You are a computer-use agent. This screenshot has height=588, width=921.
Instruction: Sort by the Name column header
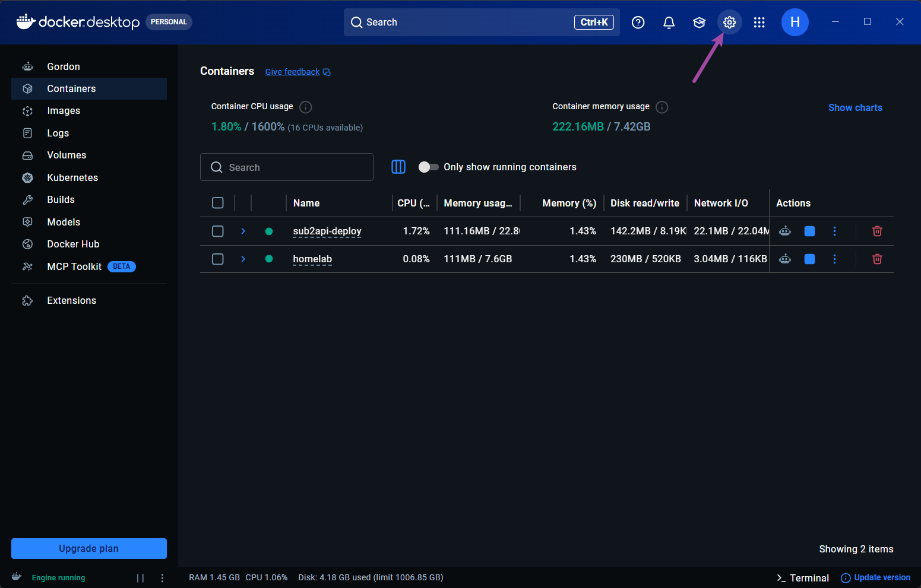pyautogui.click(x=306, y=203)
